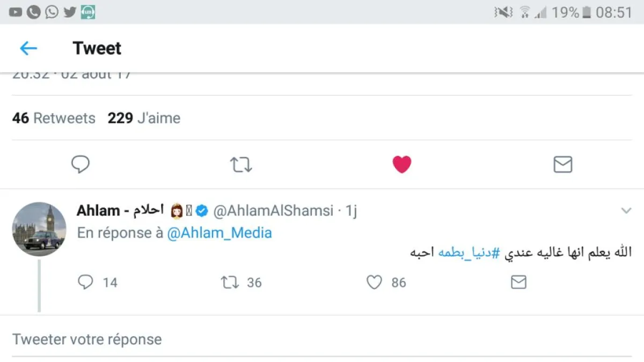
Task: Open Ahlam's profile picture
Action: tap(39, 229)
